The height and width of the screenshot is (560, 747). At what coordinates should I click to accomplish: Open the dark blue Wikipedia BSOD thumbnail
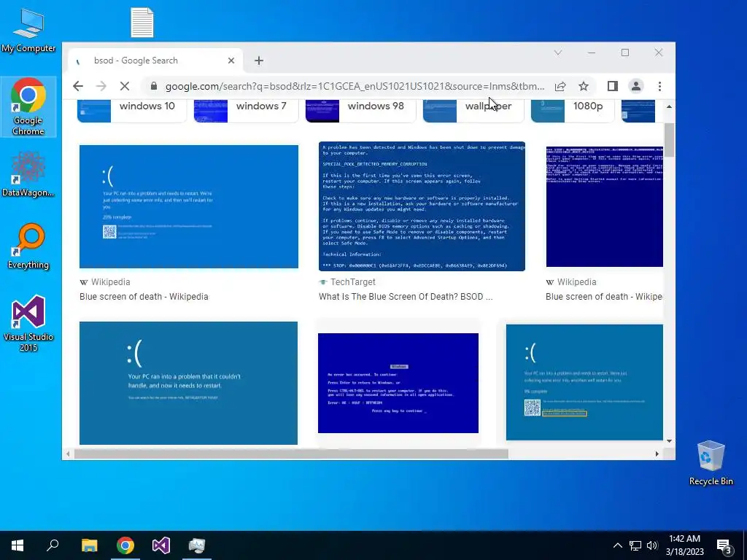[x=604, y=206]
